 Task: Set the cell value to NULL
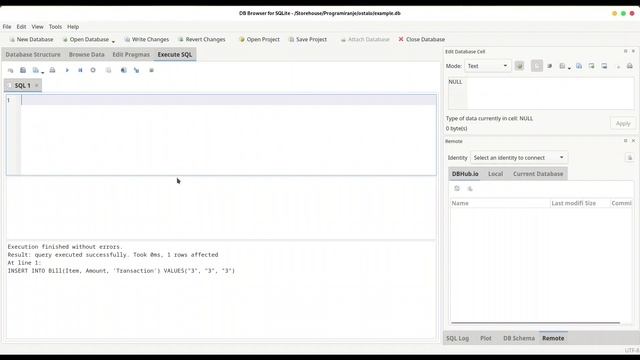click(618, 66)
